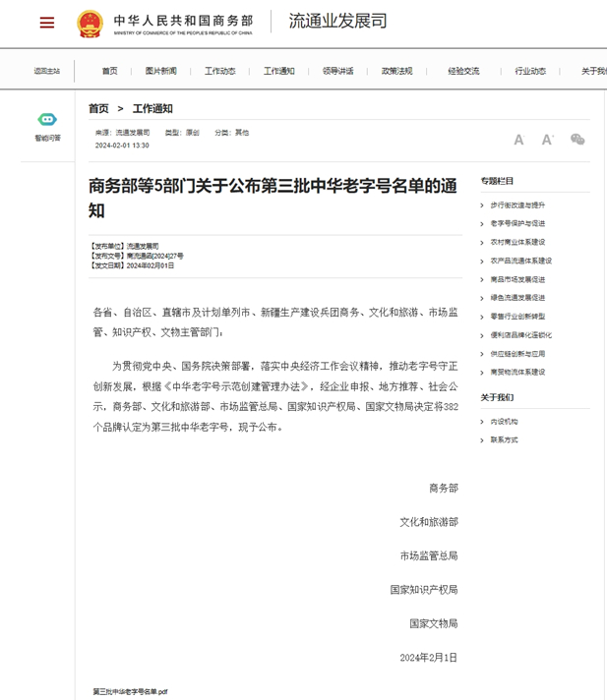Open 工作动态 navigation item
This screenshot has height=700, width=607.
coord(219,71)
